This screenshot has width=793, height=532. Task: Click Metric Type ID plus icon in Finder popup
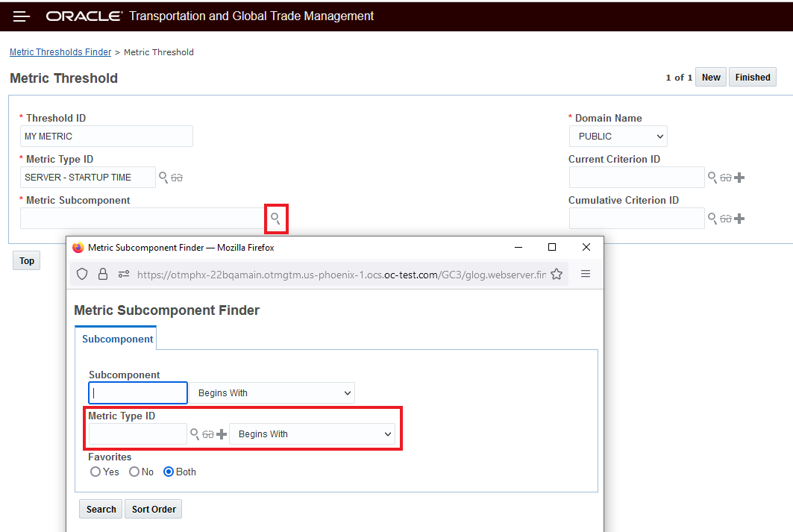coord(222,434)
